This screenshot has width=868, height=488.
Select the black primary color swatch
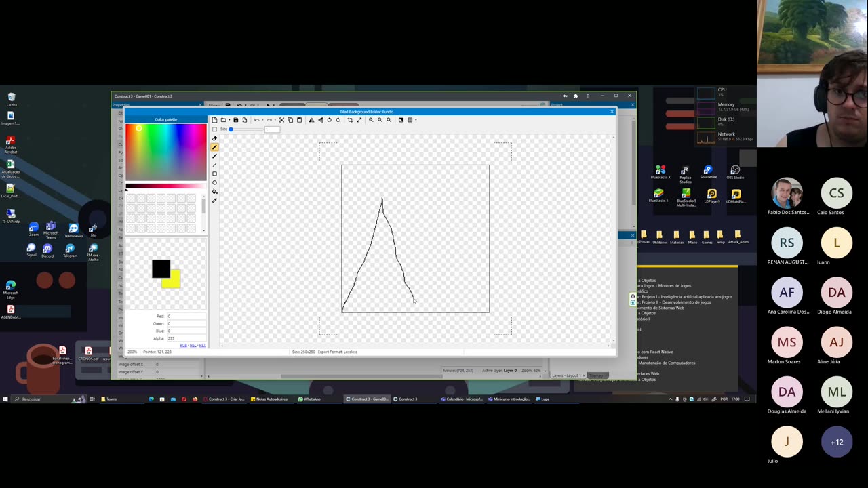pyautogui.click(x=161, y=268)
